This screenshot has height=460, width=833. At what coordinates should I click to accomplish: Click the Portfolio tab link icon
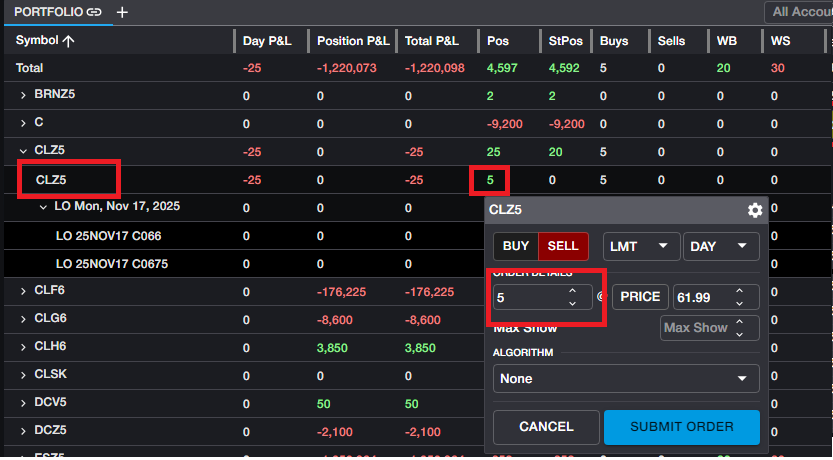pyautogui.click(x=93, y=12)
